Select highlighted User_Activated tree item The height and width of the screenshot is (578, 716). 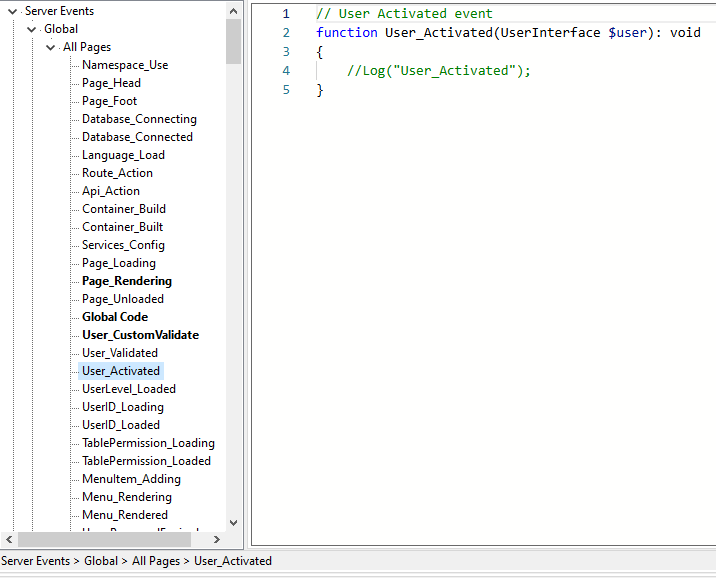click(121, 371)
